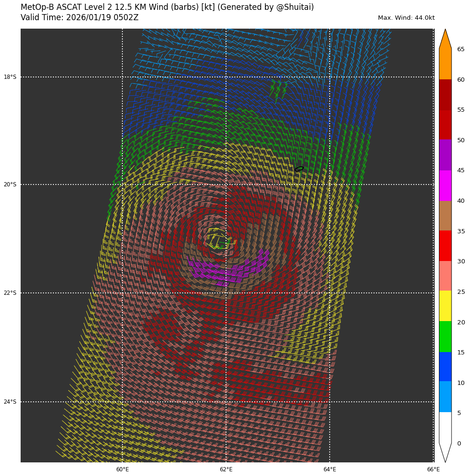
Task: Click the 20°S latitude axis label
Action: tap(10, 184)
